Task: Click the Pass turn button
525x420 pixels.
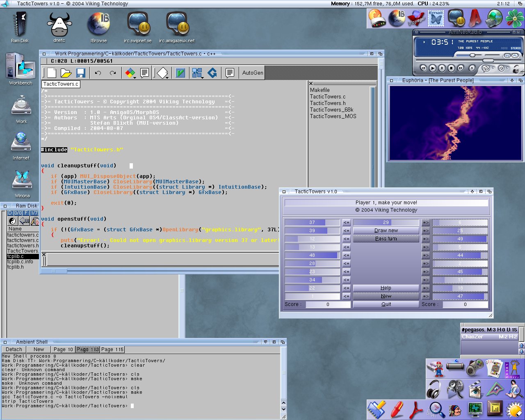Action: tap(386, 239)
